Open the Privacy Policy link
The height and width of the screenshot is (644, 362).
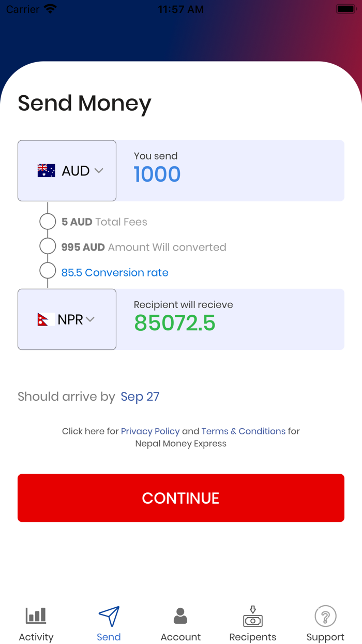150,431
